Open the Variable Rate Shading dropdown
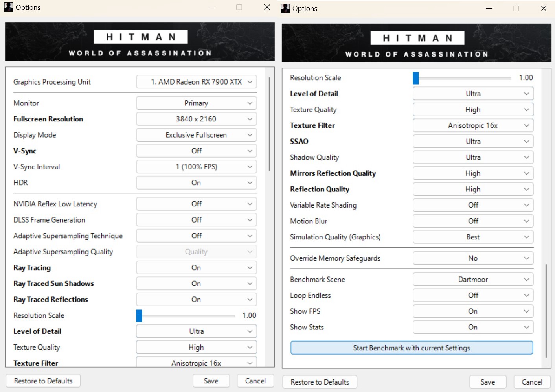This screenshot has width=555, height=392. point(473,205)
